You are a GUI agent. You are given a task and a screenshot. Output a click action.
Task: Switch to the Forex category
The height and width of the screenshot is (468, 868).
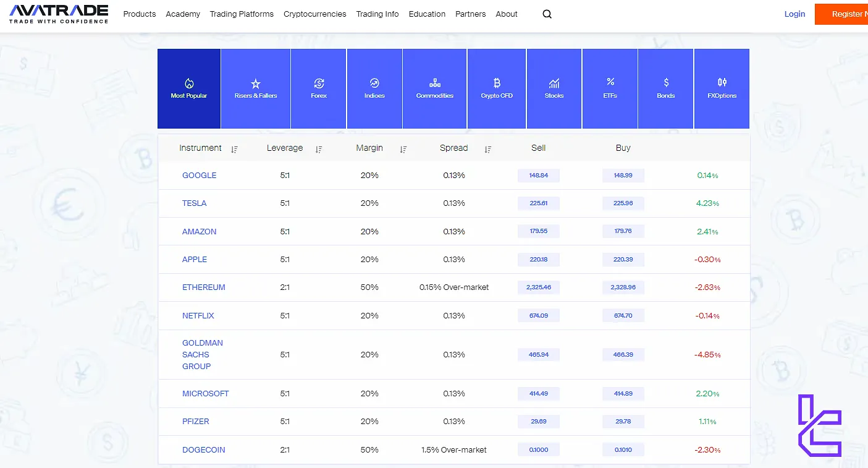[319, 88]
